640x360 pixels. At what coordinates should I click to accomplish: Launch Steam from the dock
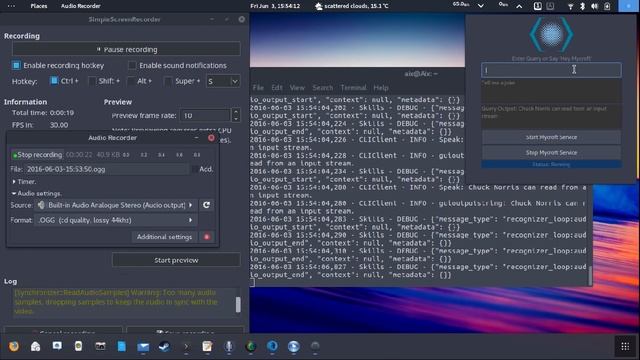164,347
